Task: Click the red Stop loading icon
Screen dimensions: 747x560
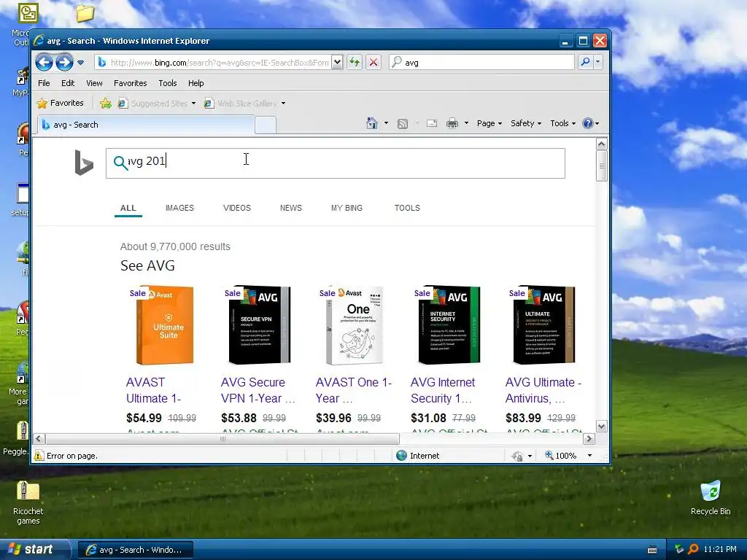Action: pos(373,63)
